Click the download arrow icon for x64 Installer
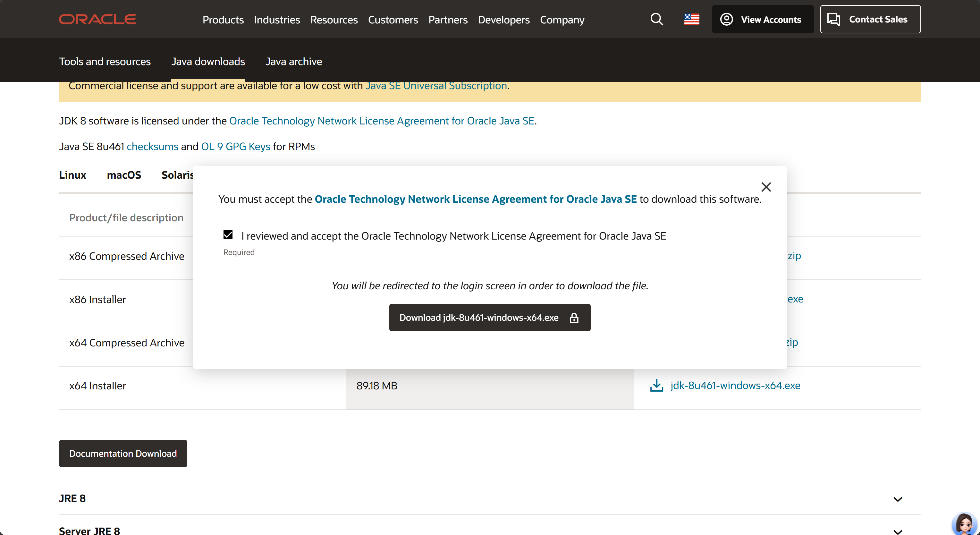This screenshot has height=535, width=980. (x=656, y=386)
